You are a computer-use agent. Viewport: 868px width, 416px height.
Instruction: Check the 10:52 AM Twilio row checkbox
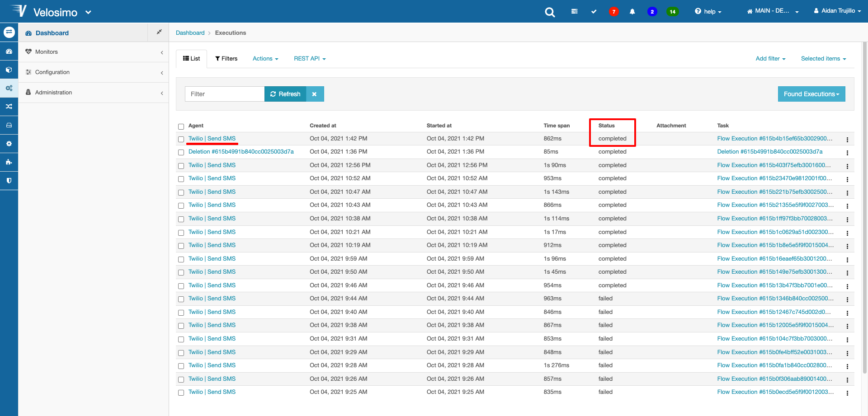pos(181,179)
